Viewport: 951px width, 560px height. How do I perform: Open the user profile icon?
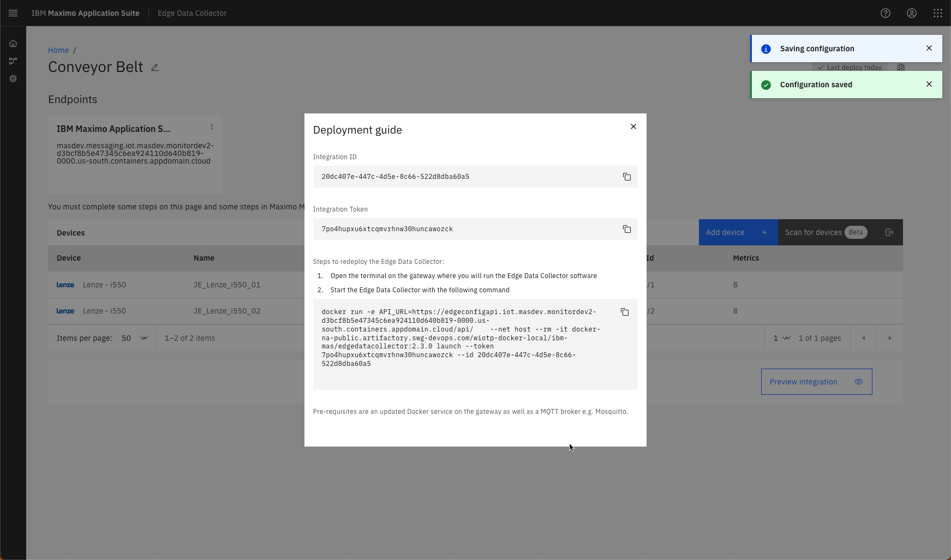(912, 13)
